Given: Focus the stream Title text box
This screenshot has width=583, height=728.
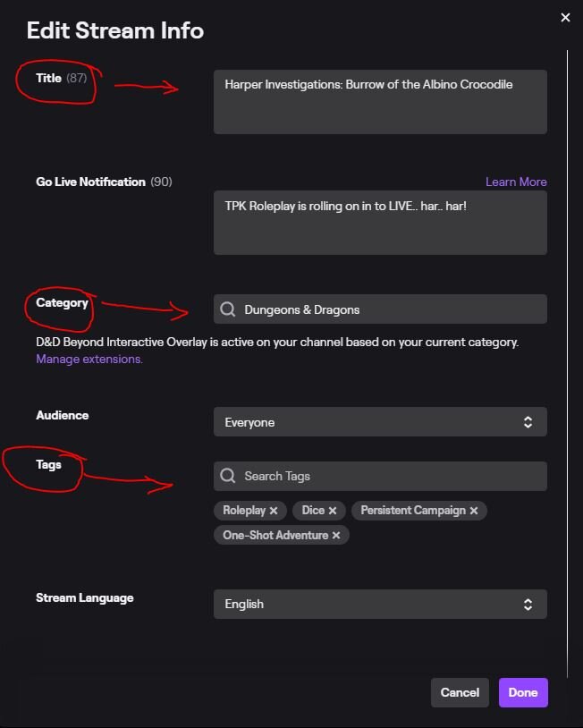Looking at the screenshot, I should [380, 102].
